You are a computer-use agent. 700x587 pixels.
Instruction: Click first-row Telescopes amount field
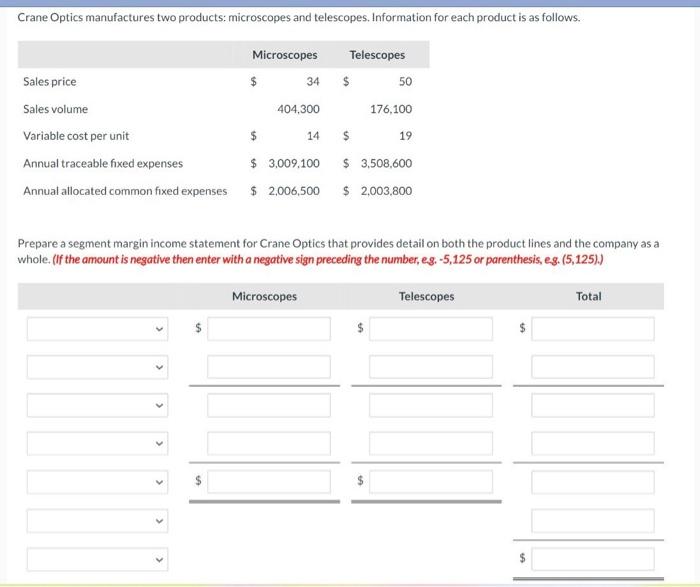pos(431,329)
